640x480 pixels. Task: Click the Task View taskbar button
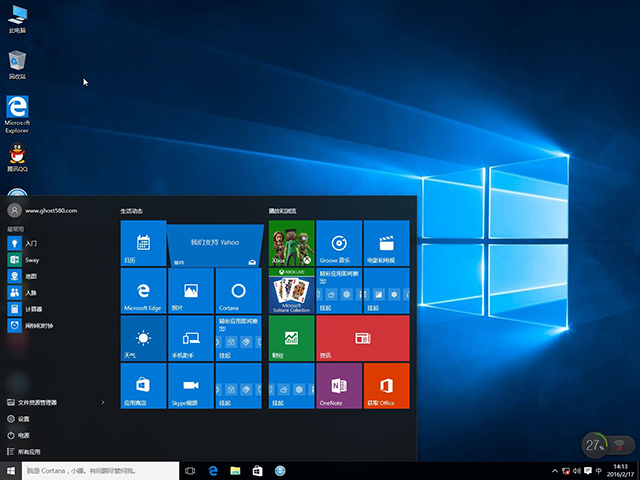tap(189, 470)
